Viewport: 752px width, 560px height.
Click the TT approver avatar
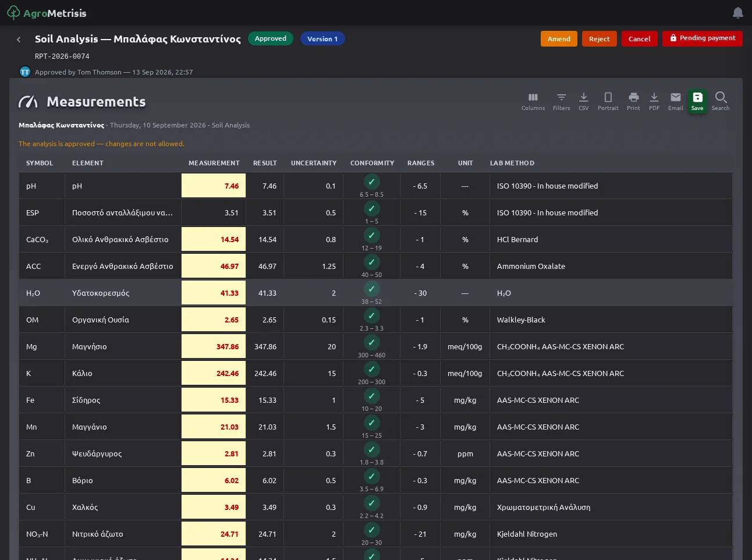(25, 72)
